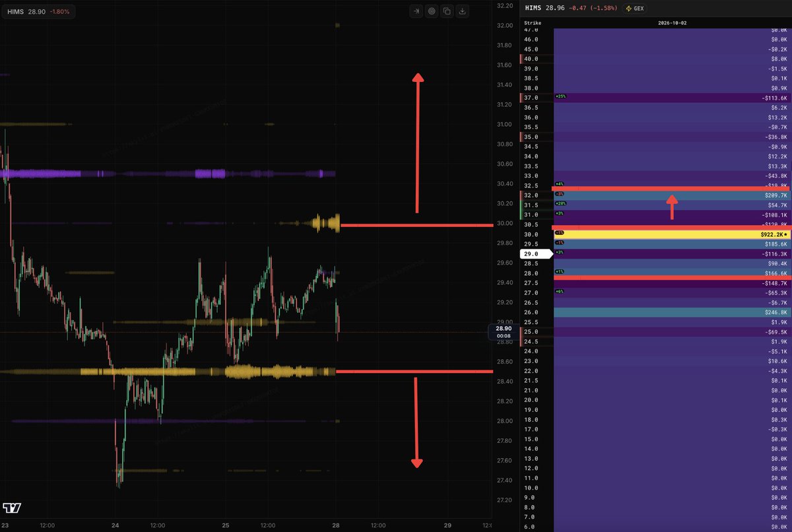Click the download chart icon

(463, 11)
